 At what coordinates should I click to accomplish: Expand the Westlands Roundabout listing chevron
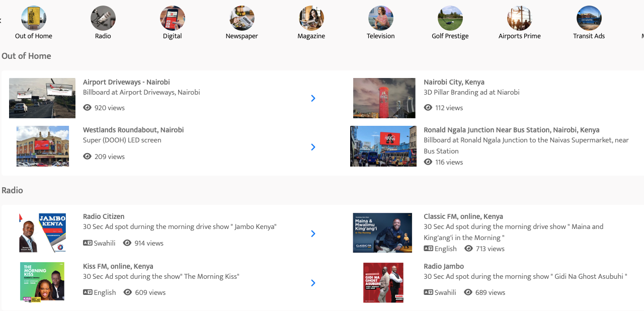point(313,147)
